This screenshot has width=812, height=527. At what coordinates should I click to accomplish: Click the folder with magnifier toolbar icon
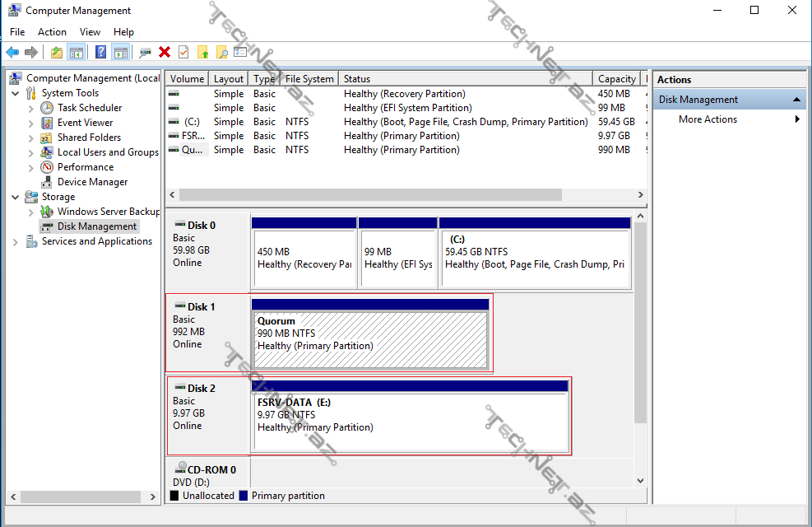pyautogui.click(x=221, y=52)
